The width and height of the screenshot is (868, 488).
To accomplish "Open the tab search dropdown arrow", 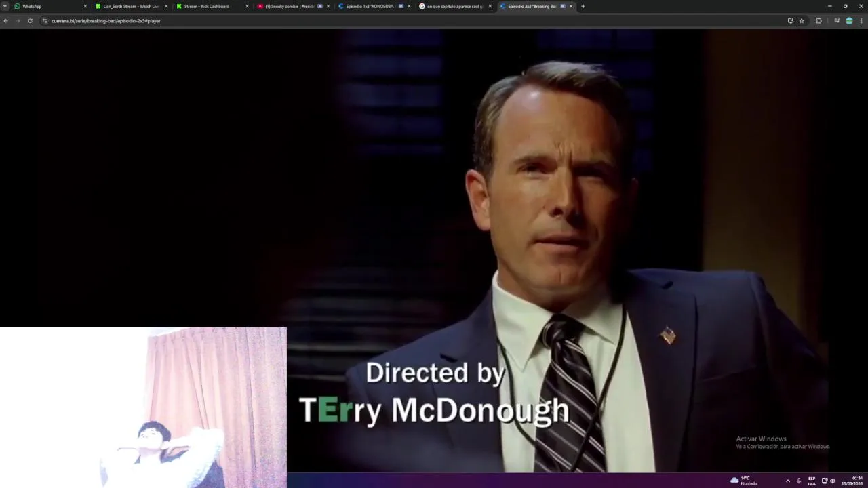I will pyautogui.click(x=5, y=6).
